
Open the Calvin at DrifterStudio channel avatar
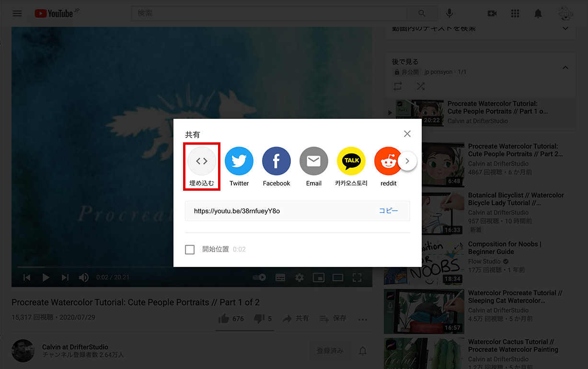click(x=23, y=351)
